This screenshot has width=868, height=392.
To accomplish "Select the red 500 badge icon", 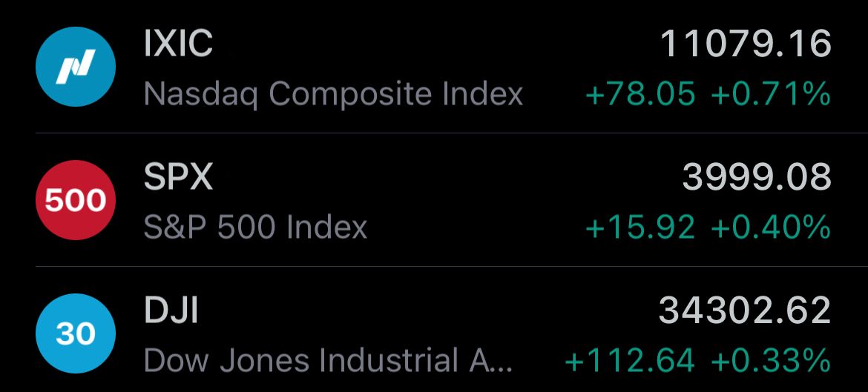I will (x=75, y=200).
